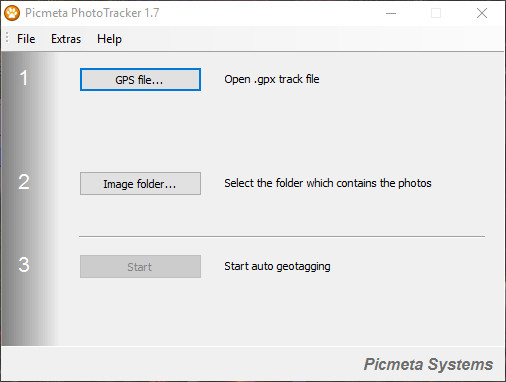
Task: Click the step number 1 in sidebar
Action: click(24, 78)
